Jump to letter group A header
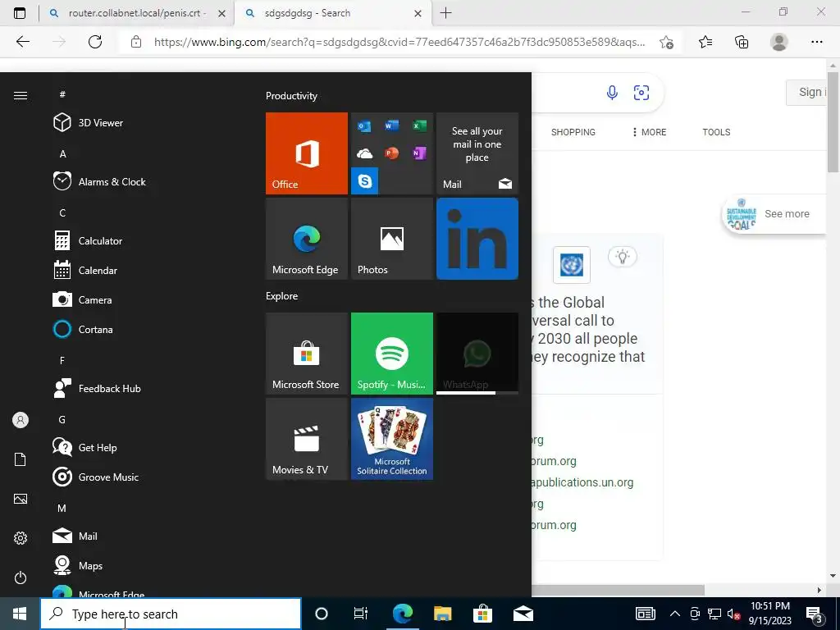Viewport: 840px width, 630px height. coord(62,154)
